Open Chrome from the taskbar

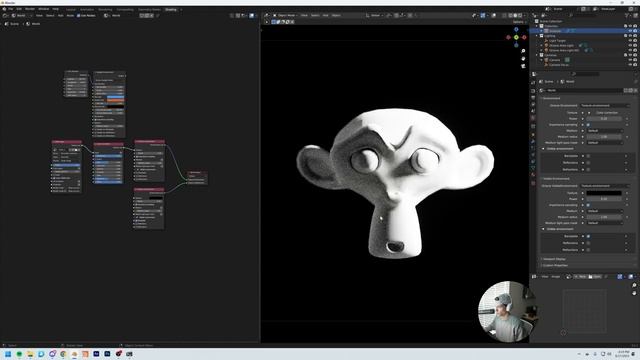[x=63, y=354]
